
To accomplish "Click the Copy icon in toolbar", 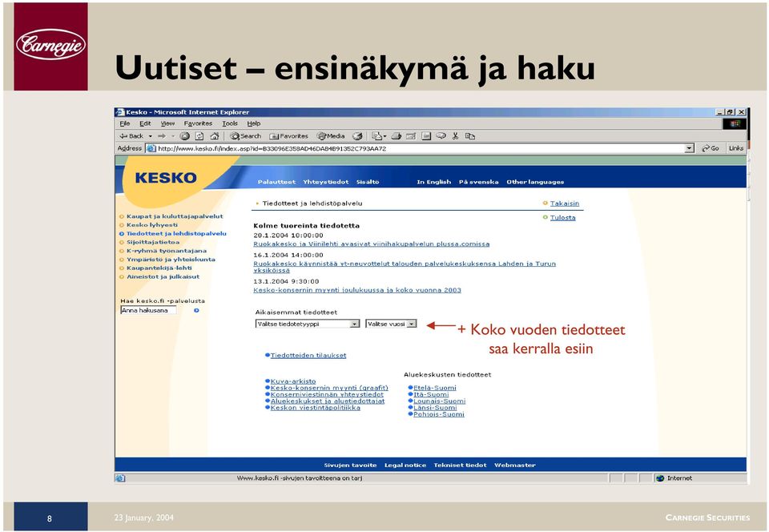I will click(470, 136).
